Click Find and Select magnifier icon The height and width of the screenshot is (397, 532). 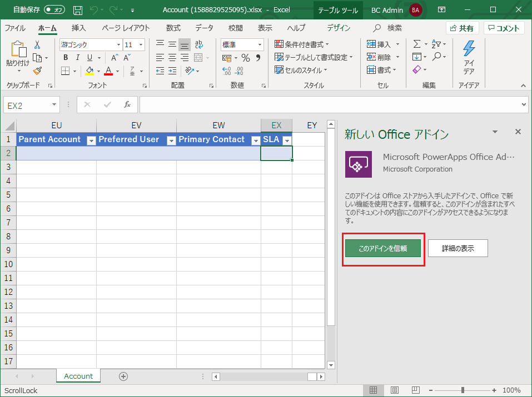pyautogui.click(x=436, y=57)
